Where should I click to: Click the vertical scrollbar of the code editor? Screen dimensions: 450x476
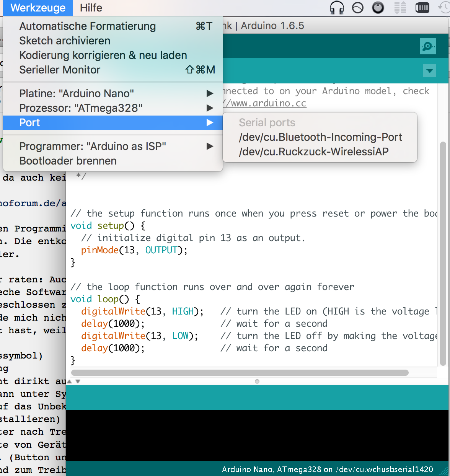443,254
